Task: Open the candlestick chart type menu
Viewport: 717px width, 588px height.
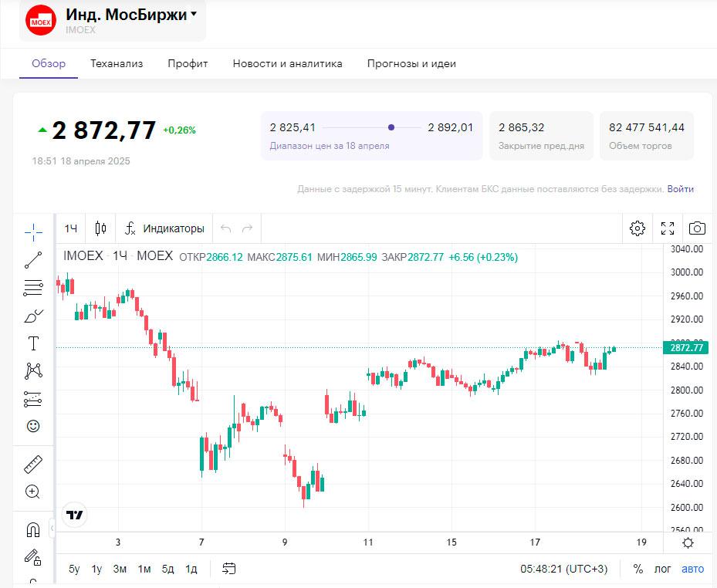Action: [x=100, y=228]
